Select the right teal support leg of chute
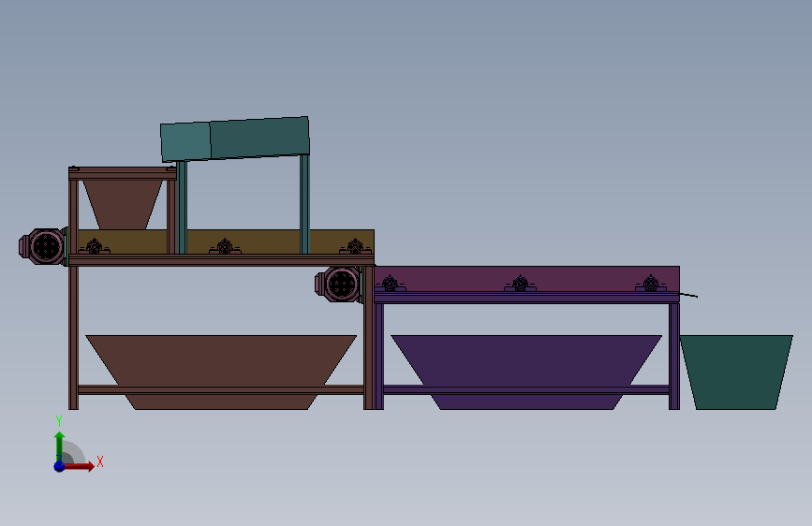This screenshot has width=812, height=526. click(304, 204)
